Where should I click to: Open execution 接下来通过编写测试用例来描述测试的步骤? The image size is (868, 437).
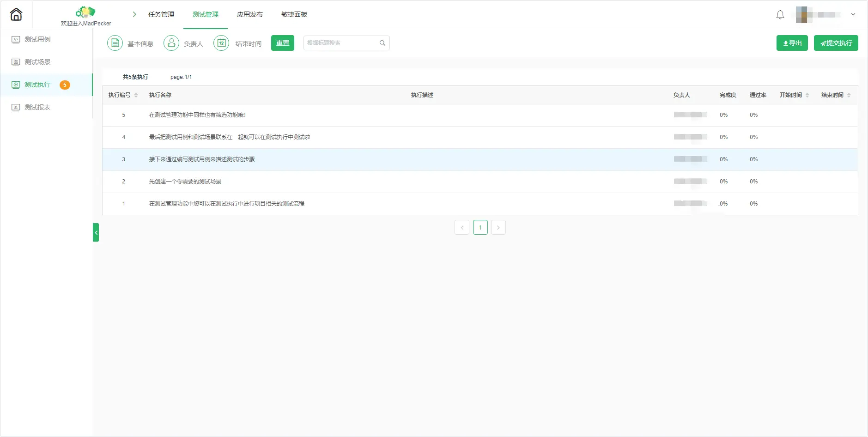[202, 159]
